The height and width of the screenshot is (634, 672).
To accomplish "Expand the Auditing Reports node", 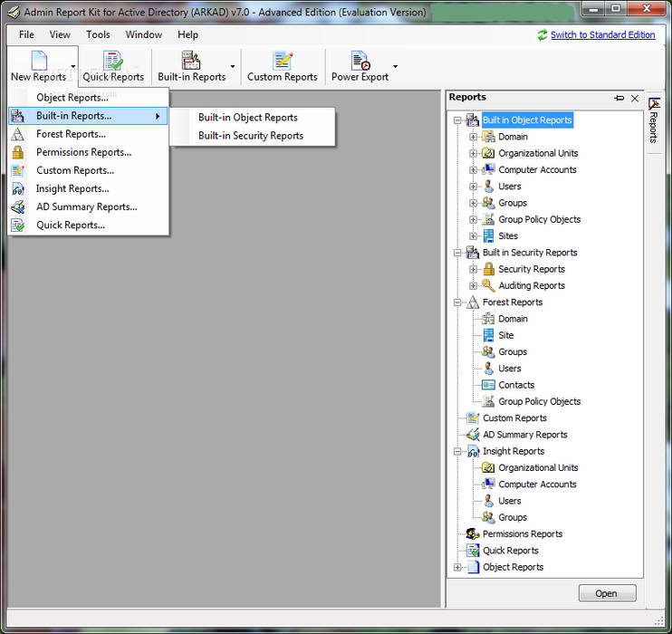I will point(473,286).
